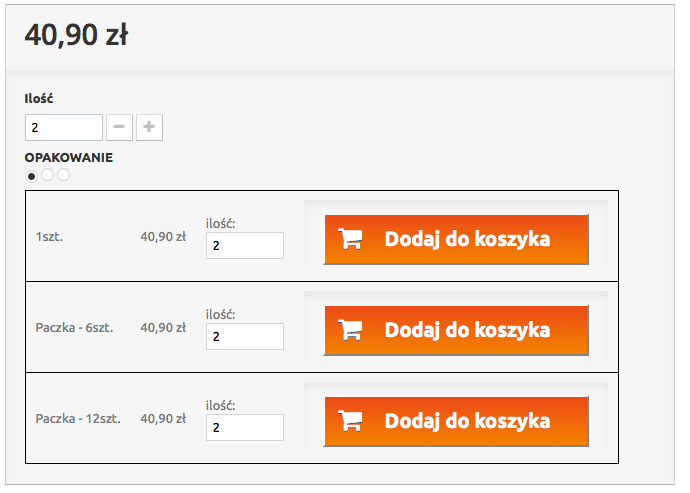
Task: Select the second Opakowanie radio button
Action: click(x=48, y=175)
